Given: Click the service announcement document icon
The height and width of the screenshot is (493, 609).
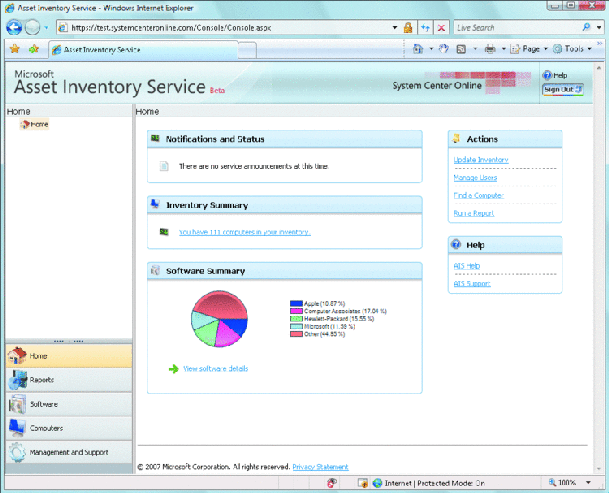Looking at the screenshot, I should point(164,166).
